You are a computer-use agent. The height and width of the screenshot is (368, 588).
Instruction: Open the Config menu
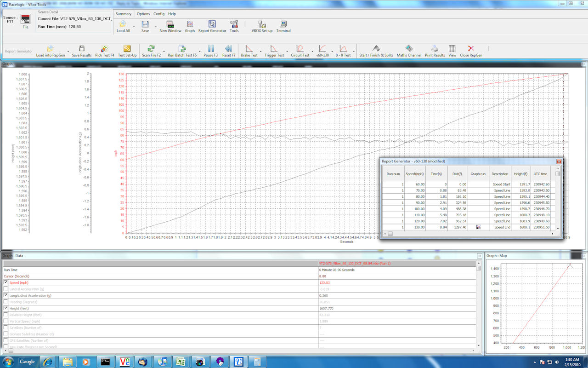(159, 14)
